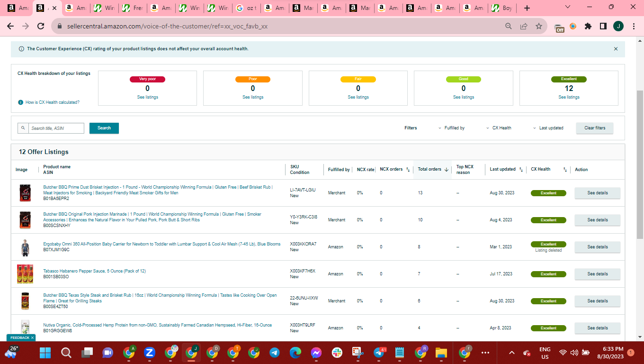The image size is (644, 364).
Task: Open the Ergobaby Omni 360 product link
Action: [161, 244]
